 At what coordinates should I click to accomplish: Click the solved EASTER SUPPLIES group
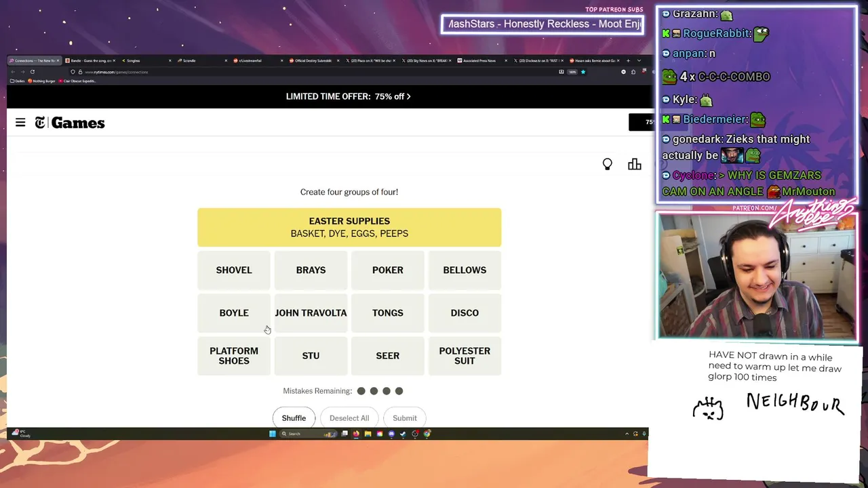click(x=349, y=227)
